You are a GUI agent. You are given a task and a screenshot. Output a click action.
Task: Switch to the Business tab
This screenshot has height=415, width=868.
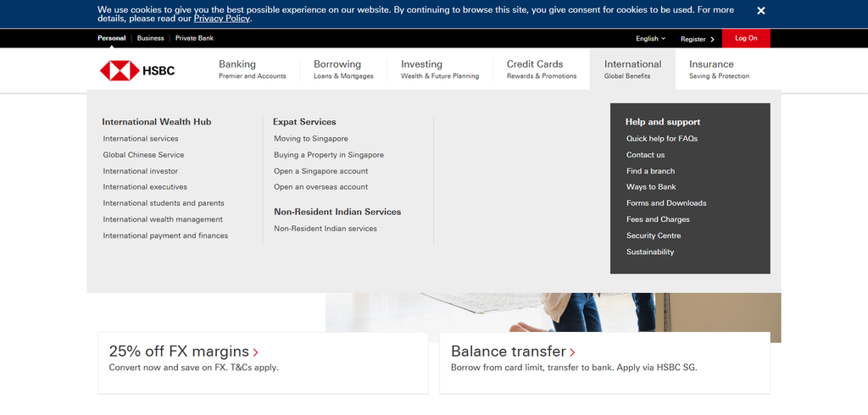click(151, 38)
